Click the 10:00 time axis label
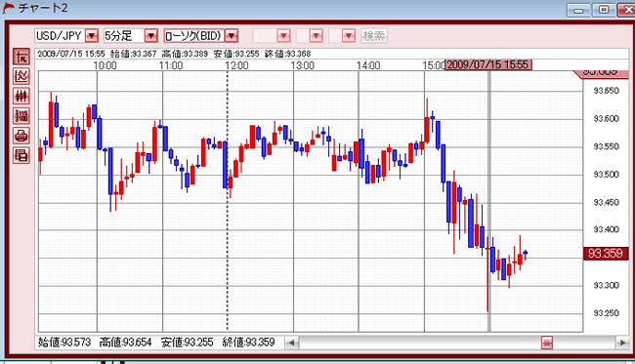Viewport: 635px width, 364px height. pyautogui.click(x=105, y=65)
